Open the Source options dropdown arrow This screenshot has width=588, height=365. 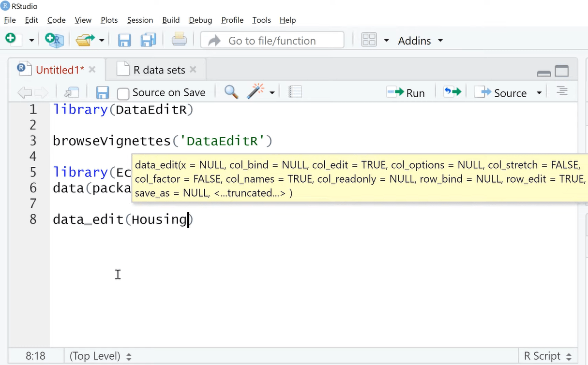coord(539,93)
